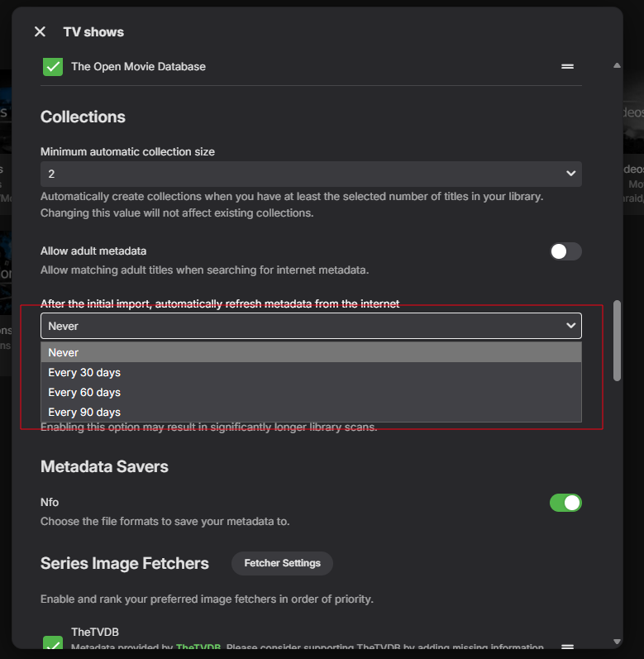The image size is (644, 659).
Task: Follow the green TheTVDB link
Action: 198,647
